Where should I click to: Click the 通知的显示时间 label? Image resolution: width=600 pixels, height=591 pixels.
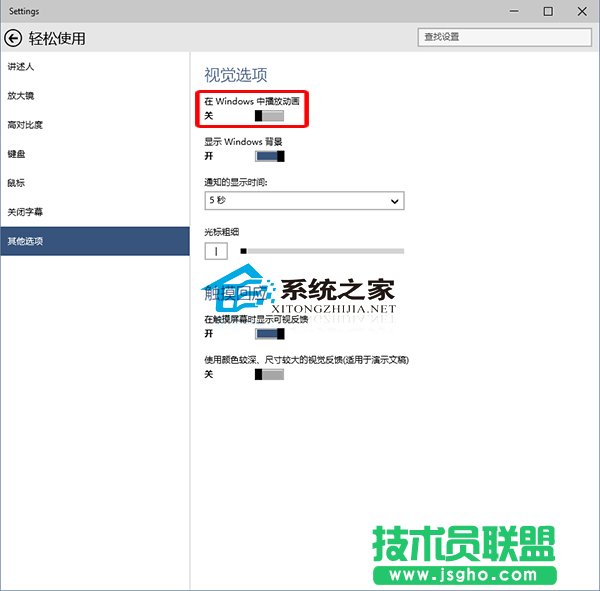[236, 182]
